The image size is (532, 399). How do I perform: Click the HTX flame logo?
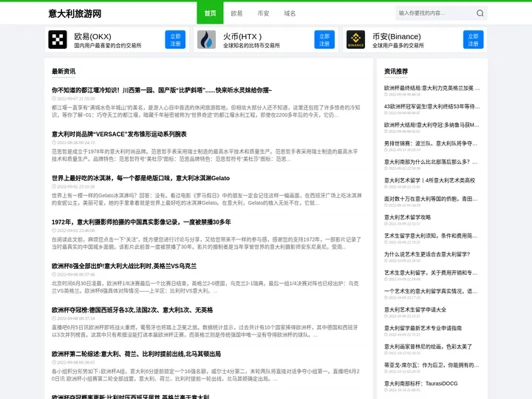pos(206,39)
